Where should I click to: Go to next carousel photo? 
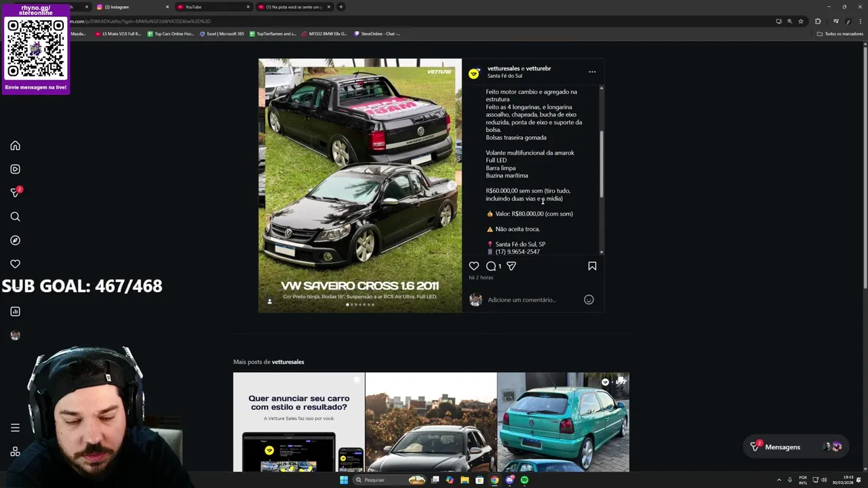451,186
